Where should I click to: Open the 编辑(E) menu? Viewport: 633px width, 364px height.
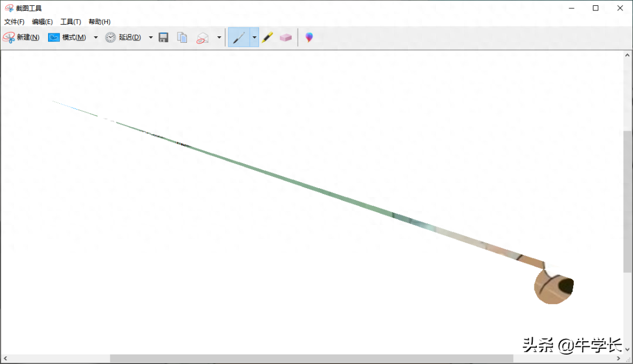pyautogui.click(x=42, y=22)
